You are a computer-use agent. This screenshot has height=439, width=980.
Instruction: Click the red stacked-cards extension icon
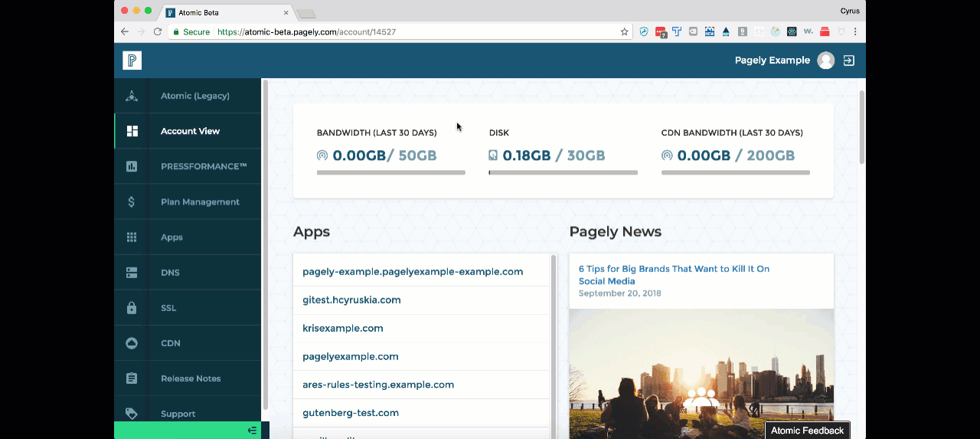pos(825,32)
